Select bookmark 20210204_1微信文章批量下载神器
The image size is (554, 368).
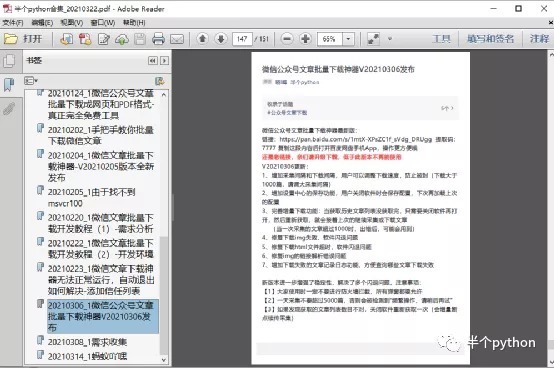point(101,166)
